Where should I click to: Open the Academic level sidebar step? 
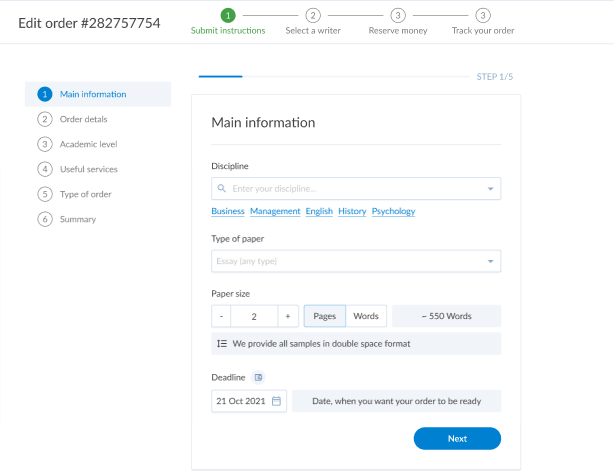88,144
